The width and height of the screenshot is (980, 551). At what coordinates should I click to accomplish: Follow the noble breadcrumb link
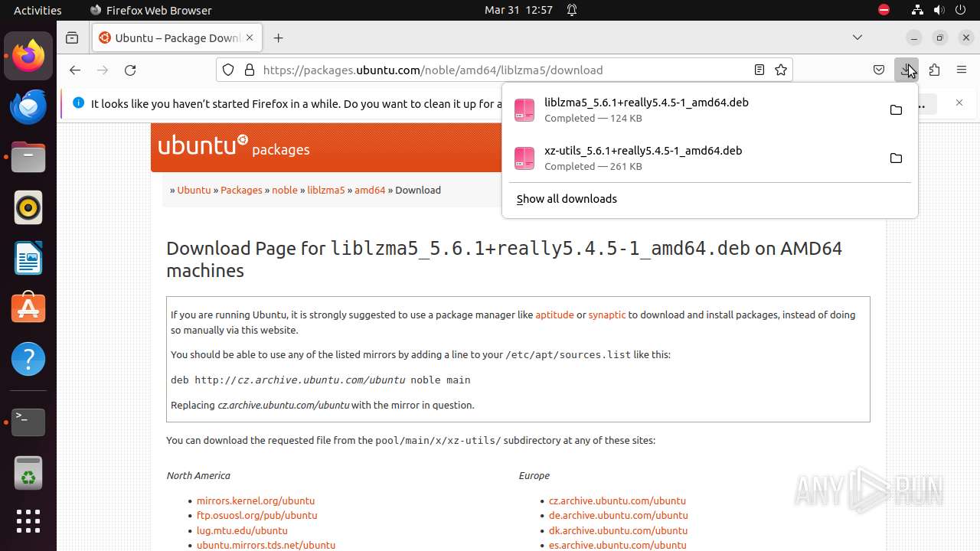tap(285, 190)
